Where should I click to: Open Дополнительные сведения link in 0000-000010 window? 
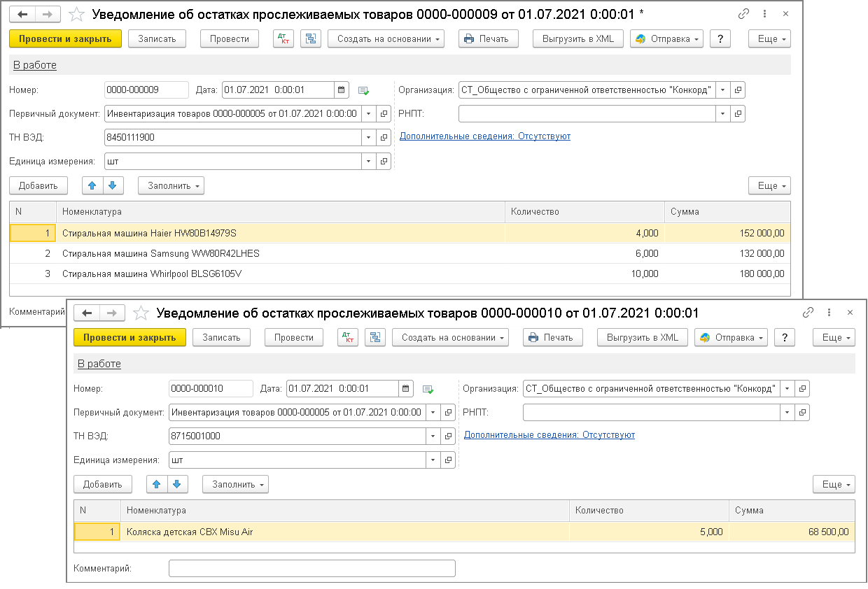coord(549,435)
